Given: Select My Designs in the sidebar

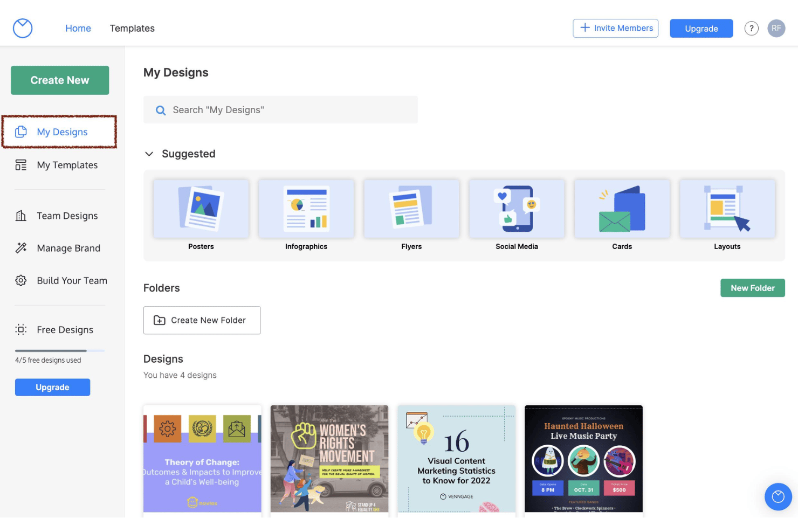Looking at the screenshot, I should point(59,132).
